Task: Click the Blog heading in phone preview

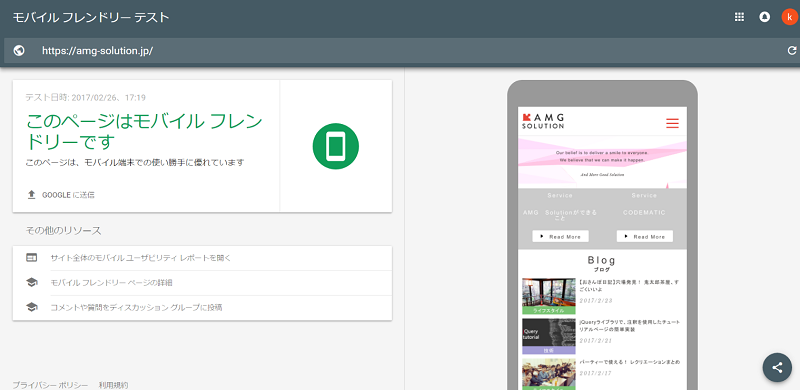Action: pyautogui.click(x=602, y=260)
